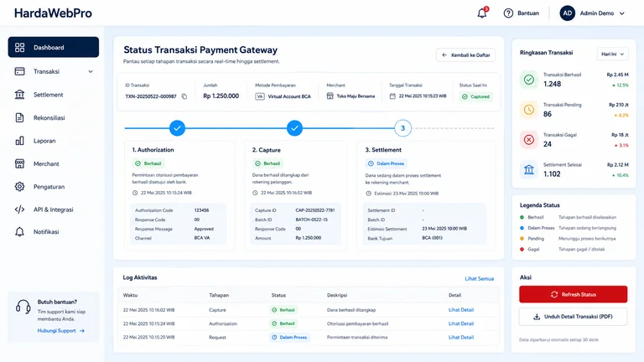Click the Merchant storefront icon in sidebar
Viewport: 644px width, 362px height.
(x=20, y=163)
